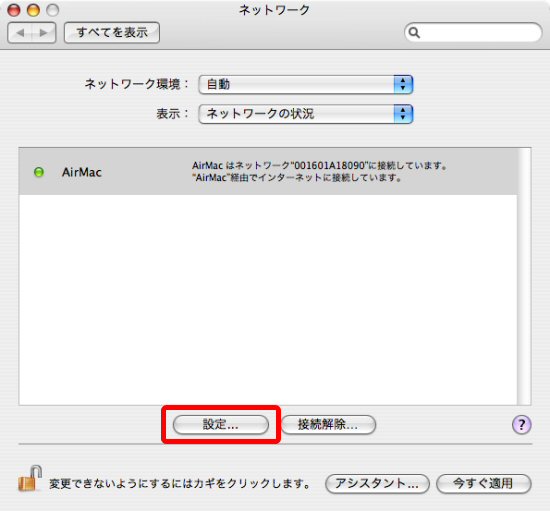
Task: Click the 接続解除... button
Action: (x=328, y=424)
